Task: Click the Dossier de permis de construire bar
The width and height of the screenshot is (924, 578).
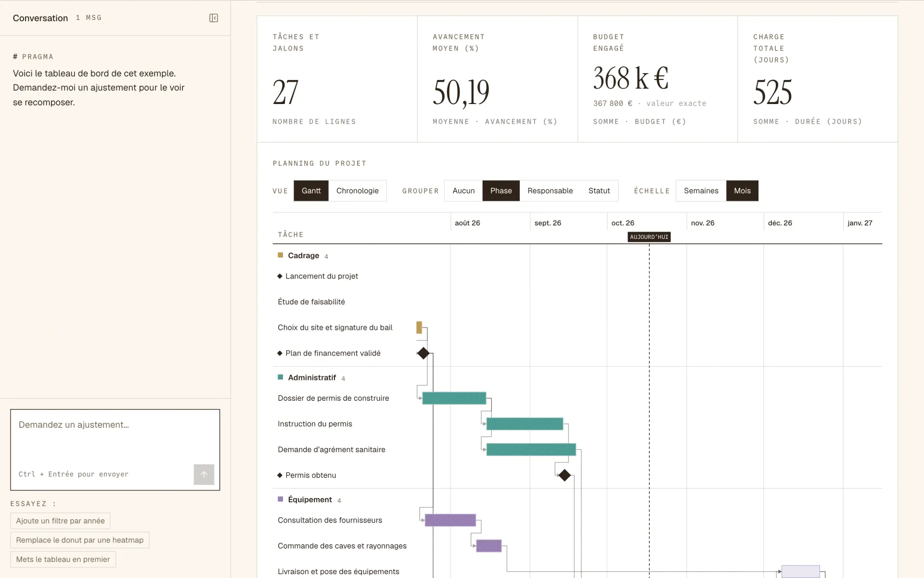Action: (454, 398)
